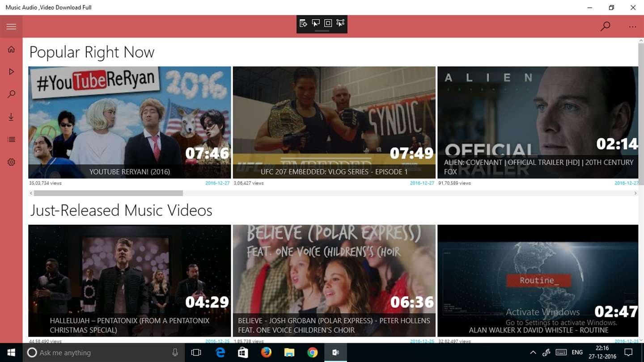
Task: Open the Windows Ink Workspace pen icon
Action: pos(547,353)
